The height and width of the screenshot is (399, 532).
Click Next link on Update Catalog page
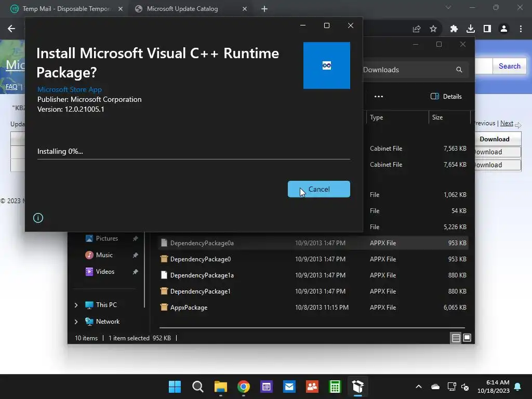coord(507,123)
